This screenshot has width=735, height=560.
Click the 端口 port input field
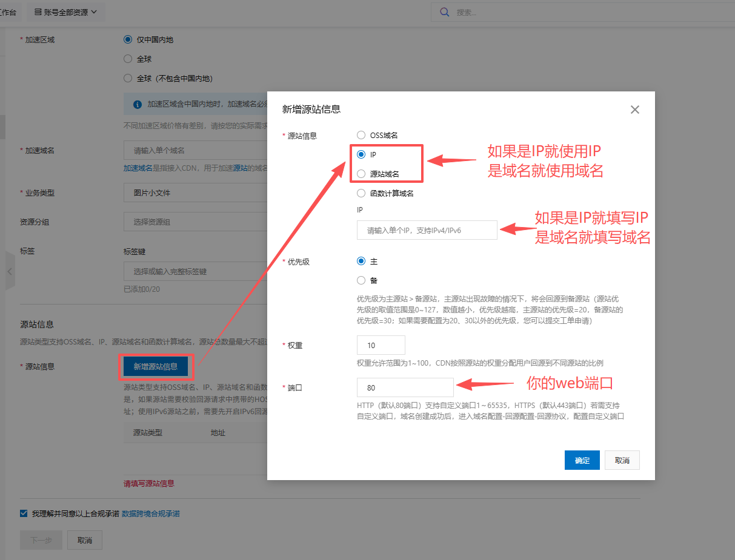tap(405, 387)
